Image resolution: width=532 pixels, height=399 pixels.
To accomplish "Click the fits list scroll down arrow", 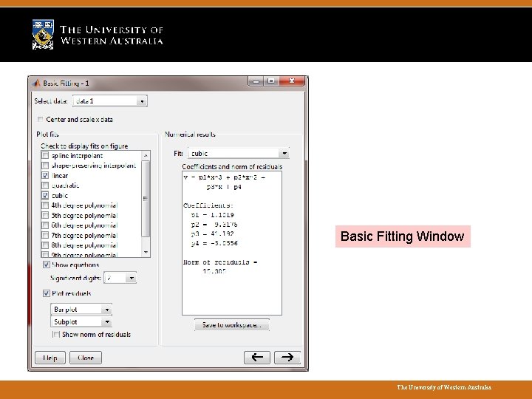I will pos(146,252).
